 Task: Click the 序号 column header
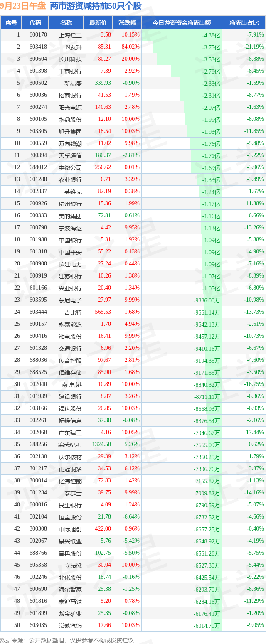click(x=11, y=23)
